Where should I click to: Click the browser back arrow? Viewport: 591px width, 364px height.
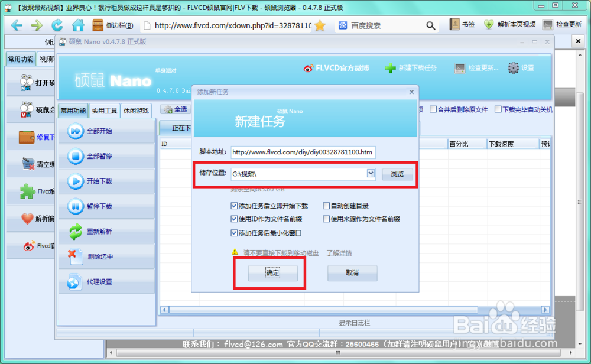[x=17, y=25]
